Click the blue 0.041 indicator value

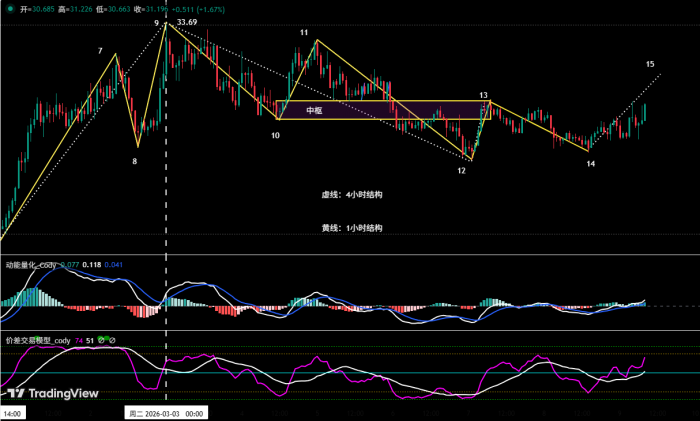click(x=114, y=265)
